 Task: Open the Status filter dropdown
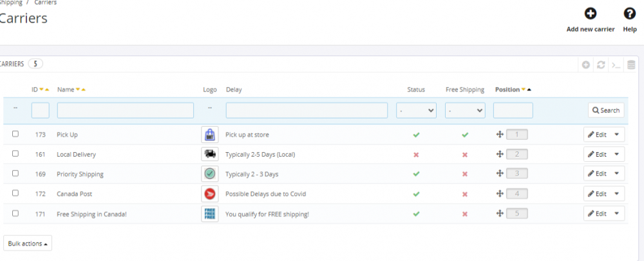click(x=416, y=111)
